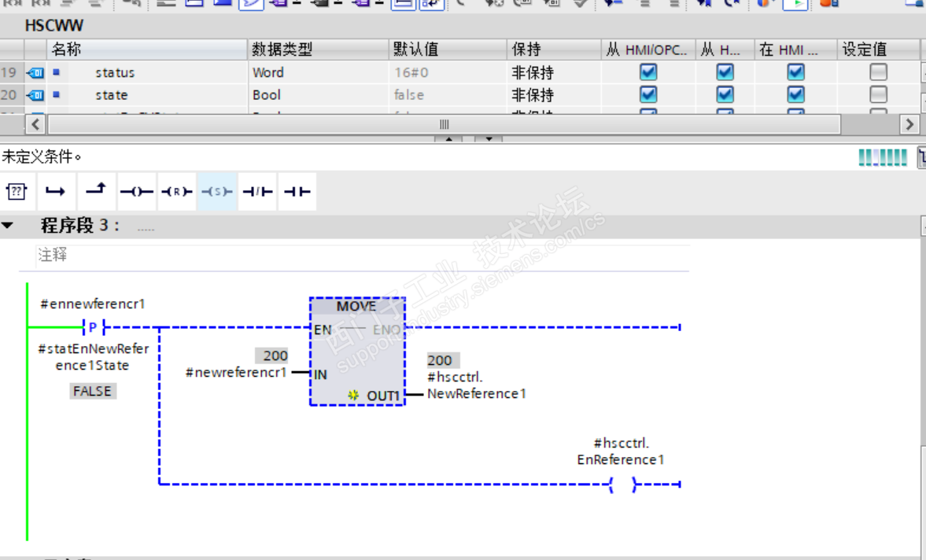Viewport: 926px width, 560px height.
Task: Toggle HMI/OPC access checkbox for state
Action: pos(648,94)
